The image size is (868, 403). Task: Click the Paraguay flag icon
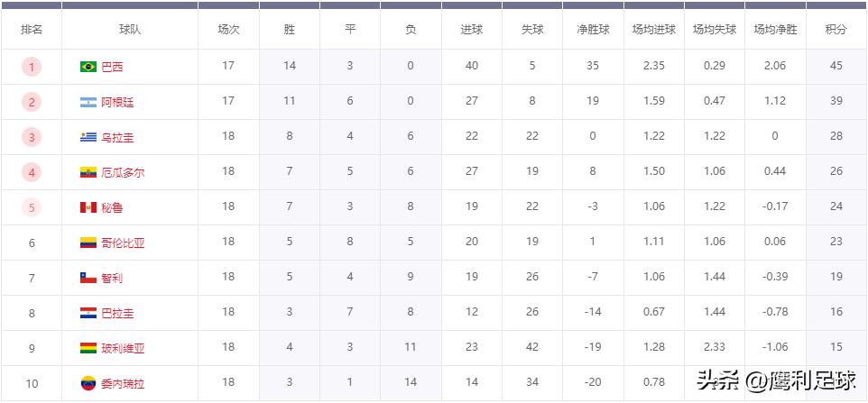88,313
